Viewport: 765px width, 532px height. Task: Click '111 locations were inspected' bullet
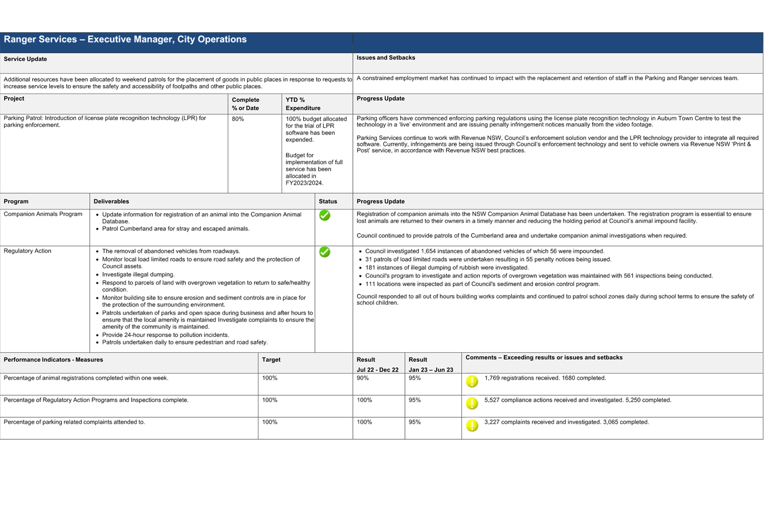pos(482,284)
